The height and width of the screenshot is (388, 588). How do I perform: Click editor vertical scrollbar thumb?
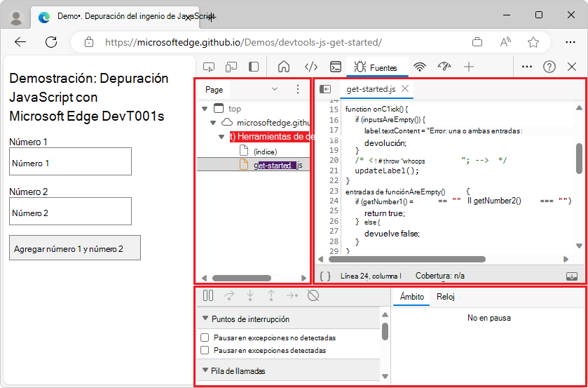(x=579, y=158)
